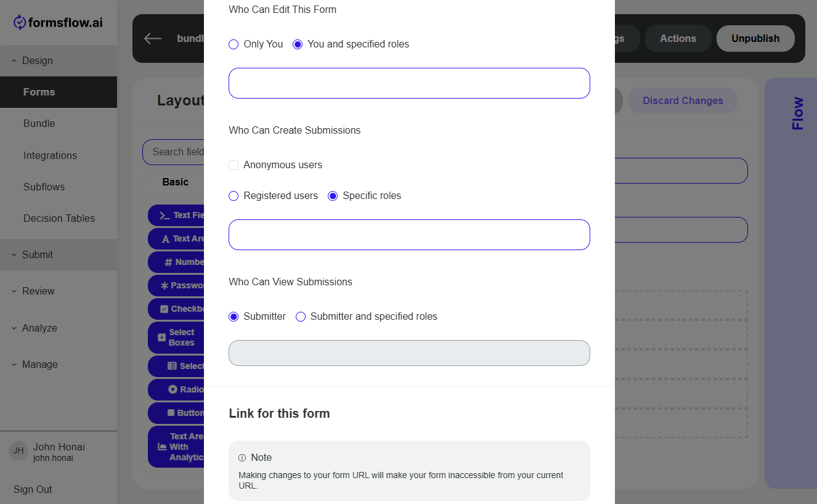
Task: Open the Bundle menu item
Action: coord(39,123)
